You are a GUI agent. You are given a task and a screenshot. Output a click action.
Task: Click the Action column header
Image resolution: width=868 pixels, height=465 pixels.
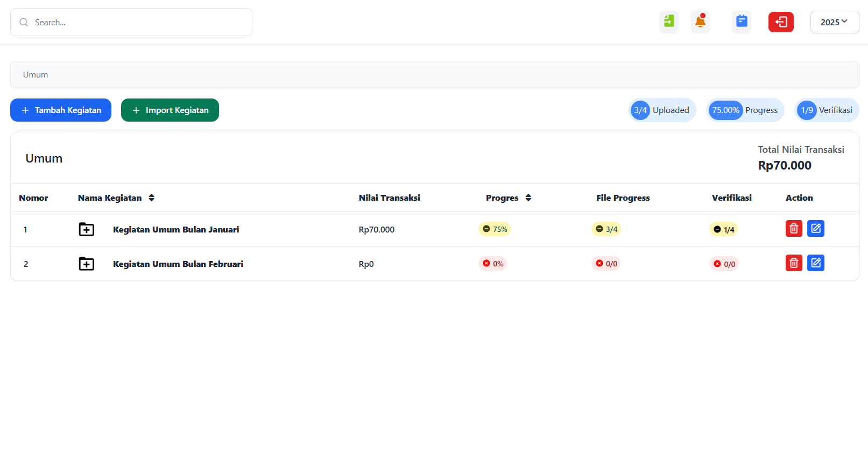pos(799,198)
